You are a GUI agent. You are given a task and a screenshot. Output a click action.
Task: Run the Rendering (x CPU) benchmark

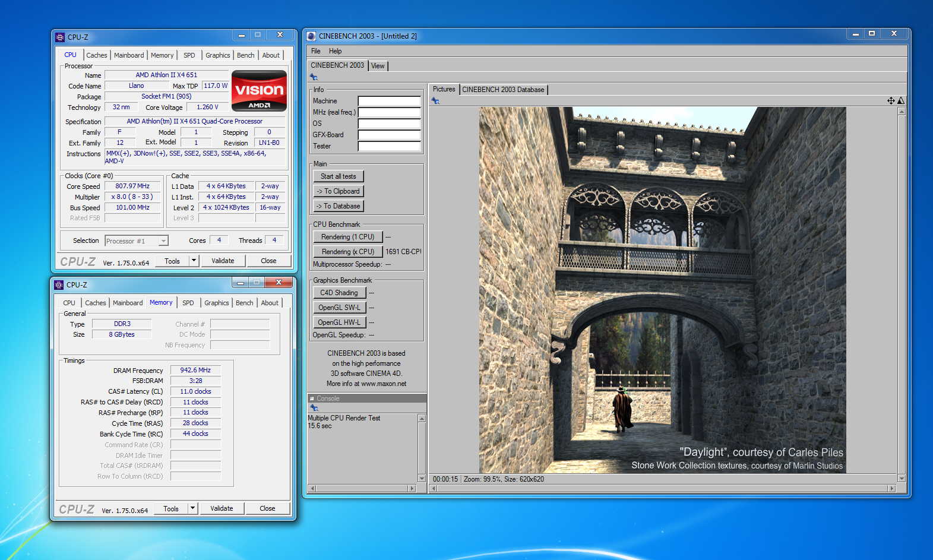(348, 252)
